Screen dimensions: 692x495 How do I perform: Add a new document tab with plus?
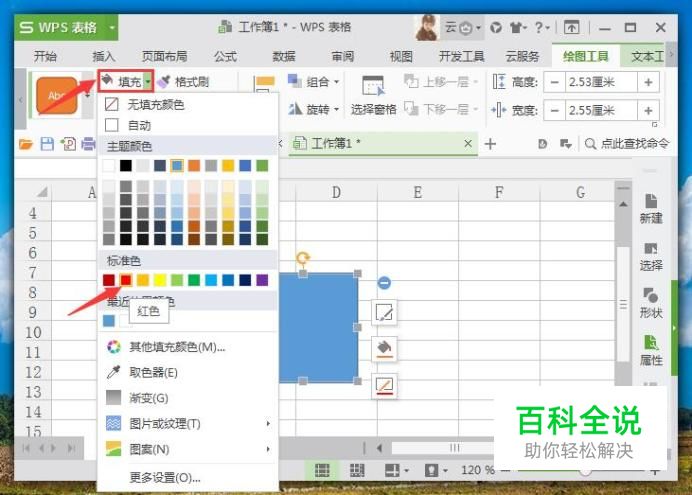point(490,144)
